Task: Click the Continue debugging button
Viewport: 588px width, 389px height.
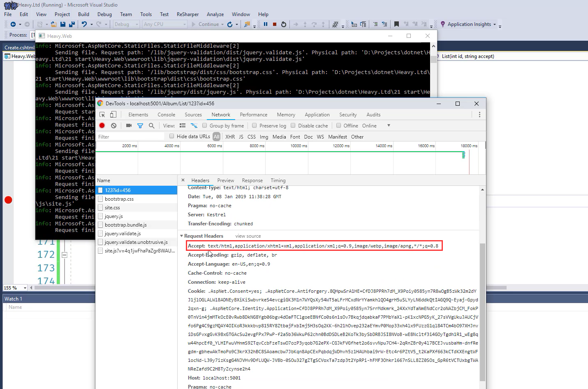Action: (x=205, y=24)
